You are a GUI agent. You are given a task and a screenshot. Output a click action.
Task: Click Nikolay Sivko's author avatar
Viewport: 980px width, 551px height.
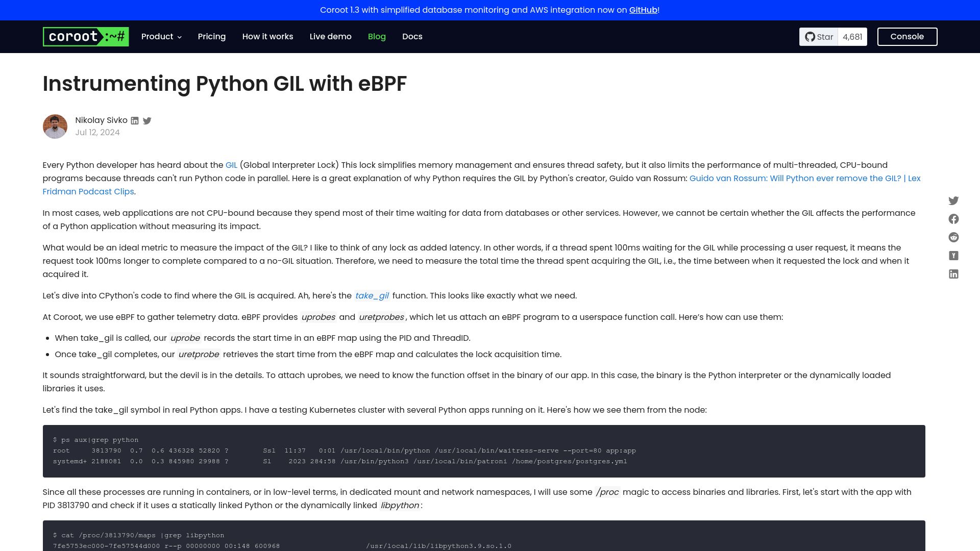point(55,127)
